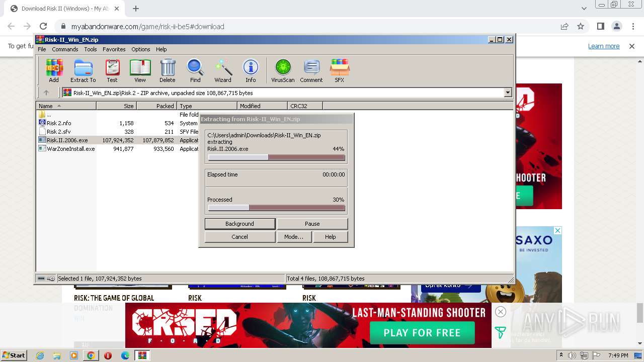Click the Extract To toolbar icon

click(x=83, y=70)
